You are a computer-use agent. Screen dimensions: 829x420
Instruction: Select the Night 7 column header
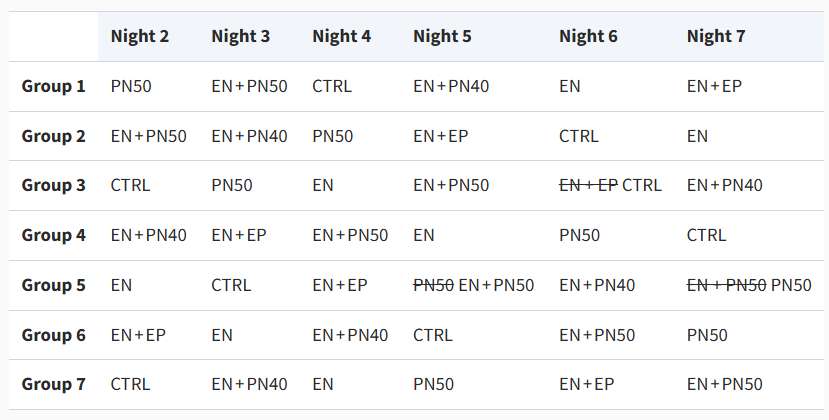point(716,37)
